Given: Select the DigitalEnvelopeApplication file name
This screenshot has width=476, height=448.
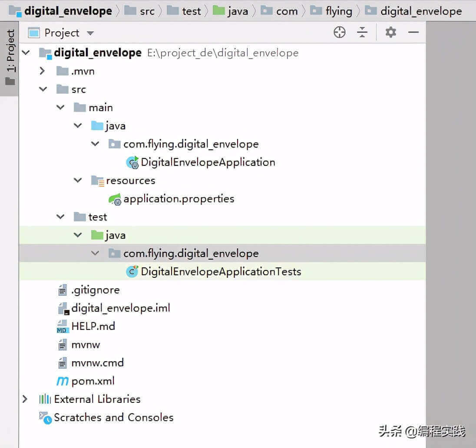Looking at the screenshot, I should coord(208,162).
